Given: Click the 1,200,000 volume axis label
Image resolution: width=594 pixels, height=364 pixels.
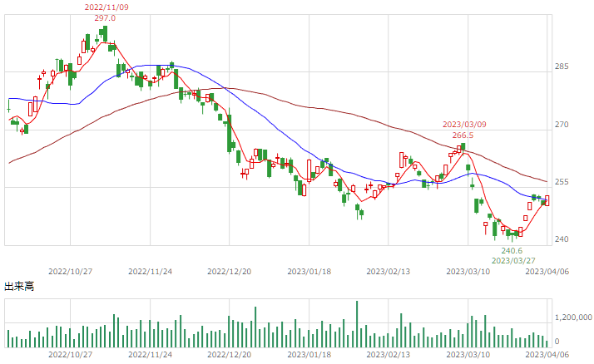Looking at the screenshot, I should pyautogui.click(x=573, y=317).
